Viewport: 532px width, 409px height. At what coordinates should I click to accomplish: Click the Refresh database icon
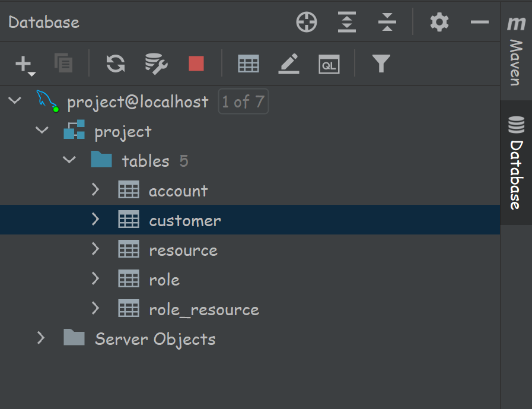tap(116, 64)
